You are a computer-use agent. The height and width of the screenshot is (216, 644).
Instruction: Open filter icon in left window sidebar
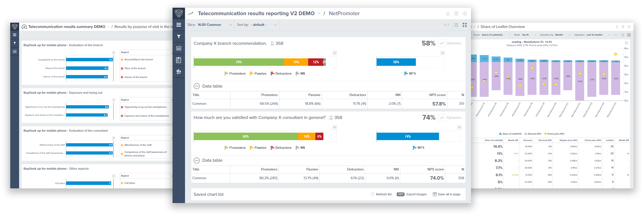click(14, 43)
